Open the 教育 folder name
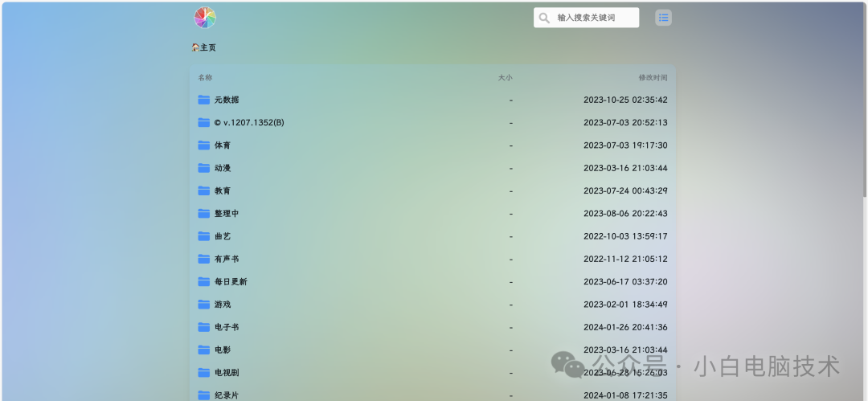Image resolution: width=868 pixels, height=401 pixels. click(x=223, y=190)
